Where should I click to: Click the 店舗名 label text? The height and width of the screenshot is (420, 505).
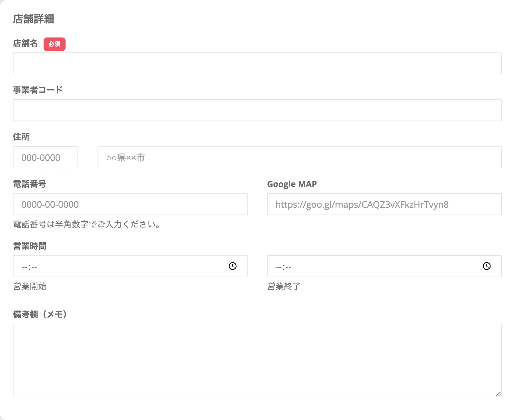tap(26, 43)
